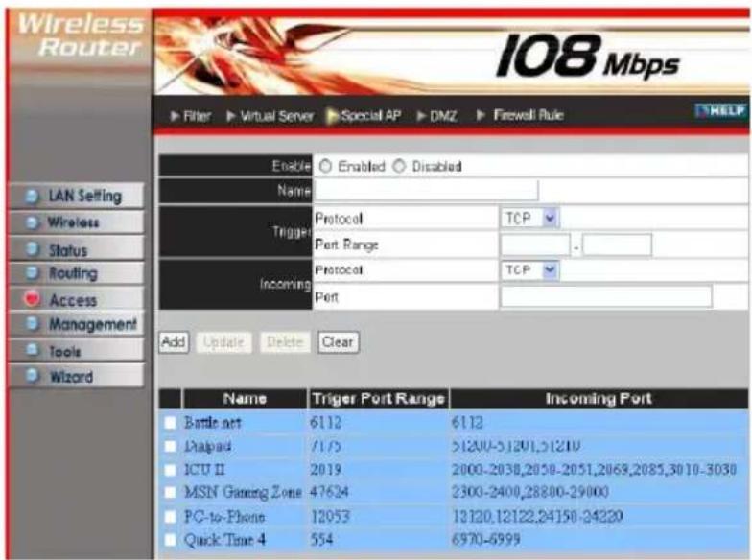Switch to the DMZ tab
This screenshot has width=752, height=560.
437,116
